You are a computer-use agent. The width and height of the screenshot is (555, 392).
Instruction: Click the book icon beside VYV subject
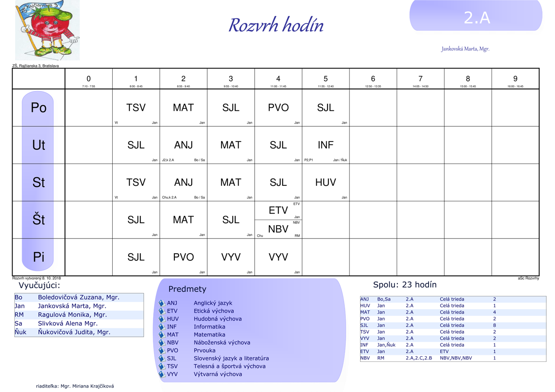(x=162, y=375)
